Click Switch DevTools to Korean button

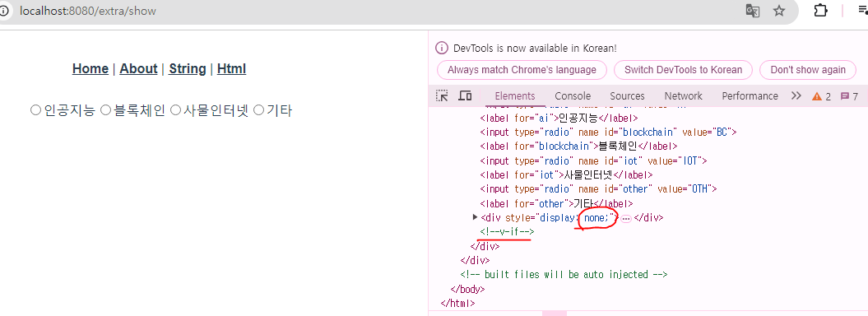coord(683,70)
